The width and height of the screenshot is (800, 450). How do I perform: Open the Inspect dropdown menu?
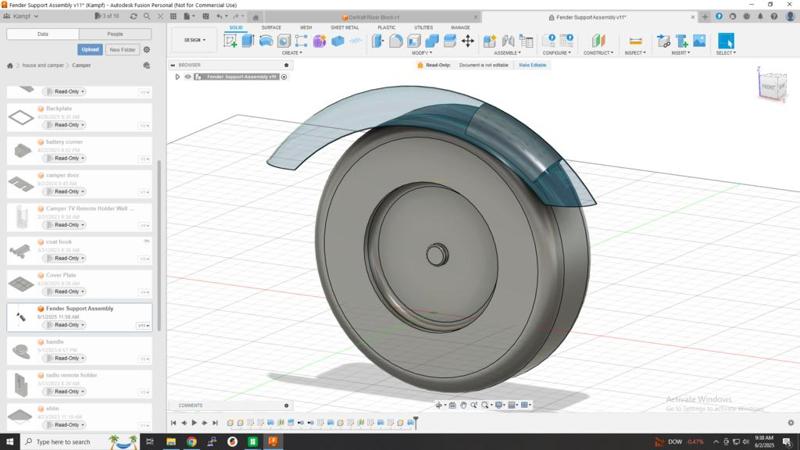(635, 53)
